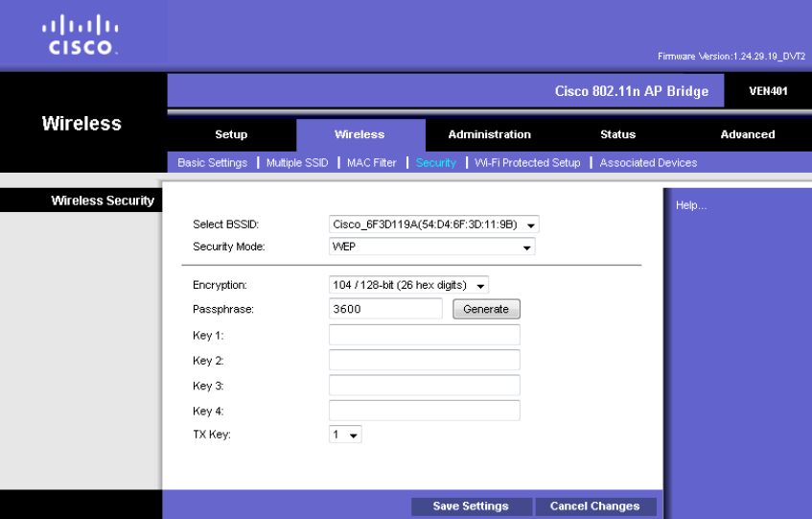Click the Select BSSID label
812x519 pixels.
point(226,224)
